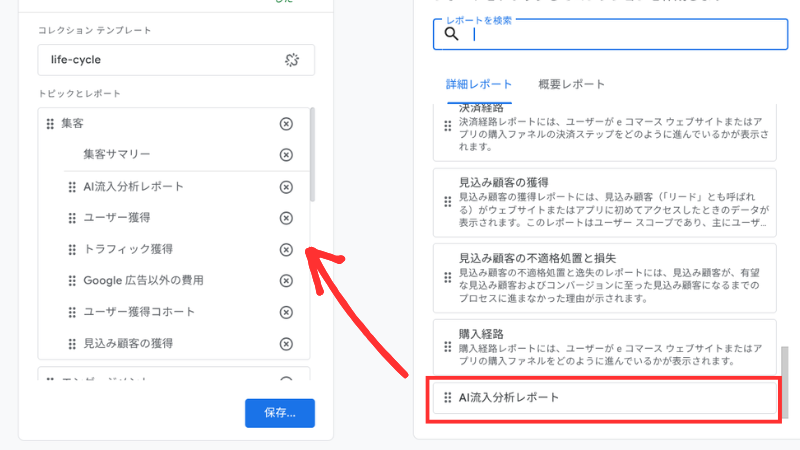Grab the drag handle next to 集客

49,124
